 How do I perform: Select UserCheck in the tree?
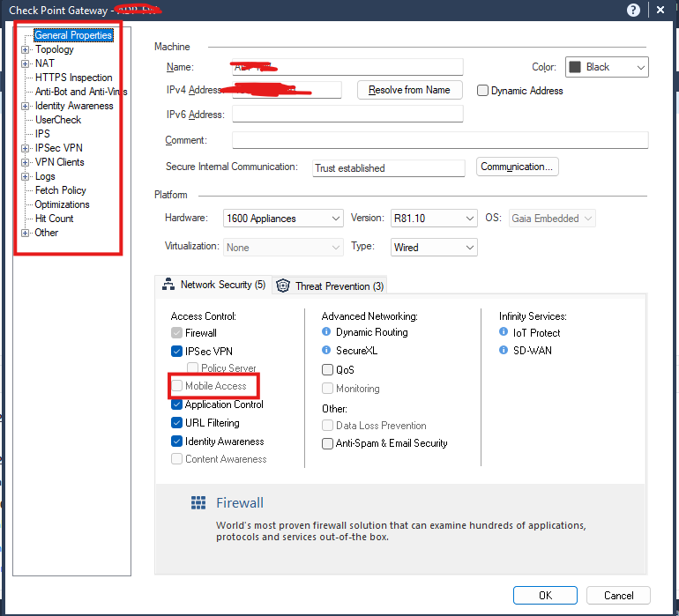(x=58, y=120)
